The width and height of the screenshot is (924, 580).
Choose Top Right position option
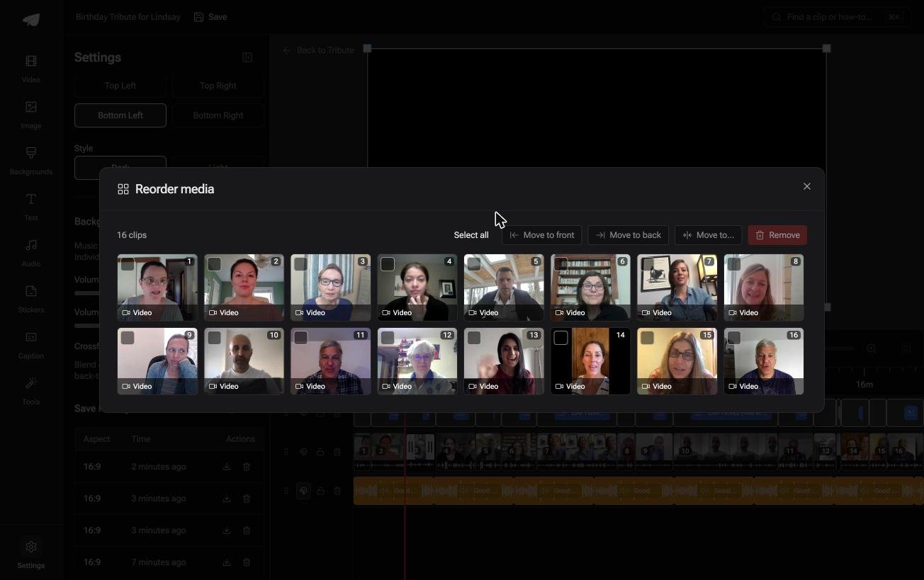(218, 86)
